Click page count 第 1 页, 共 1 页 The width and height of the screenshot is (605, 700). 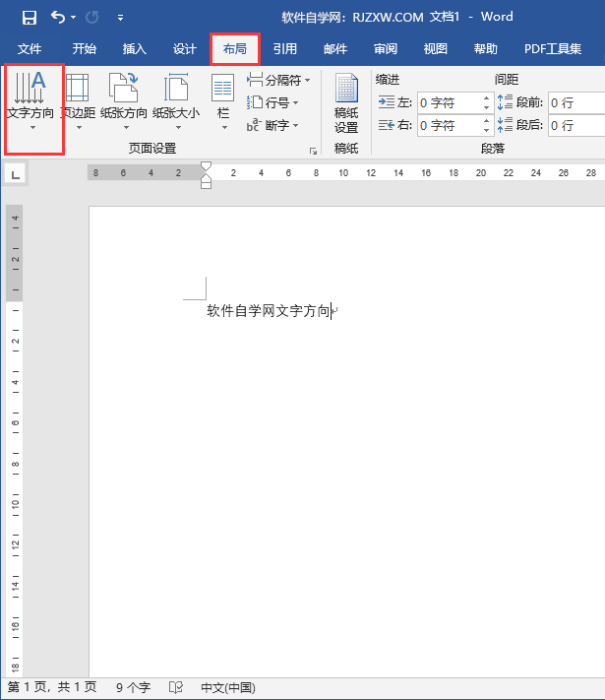click(52, 687)
